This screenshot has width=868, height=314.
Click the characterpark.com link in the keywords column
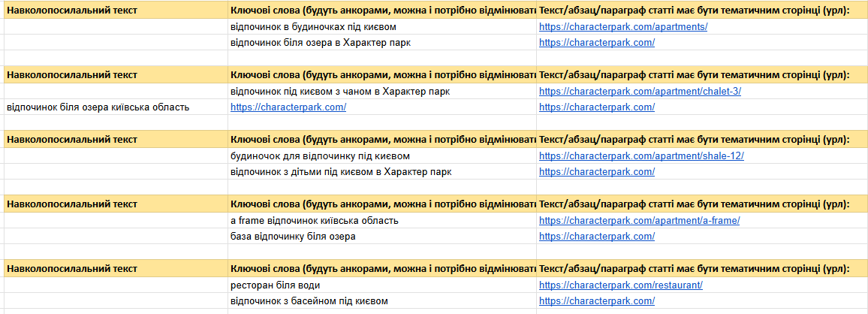288,107
